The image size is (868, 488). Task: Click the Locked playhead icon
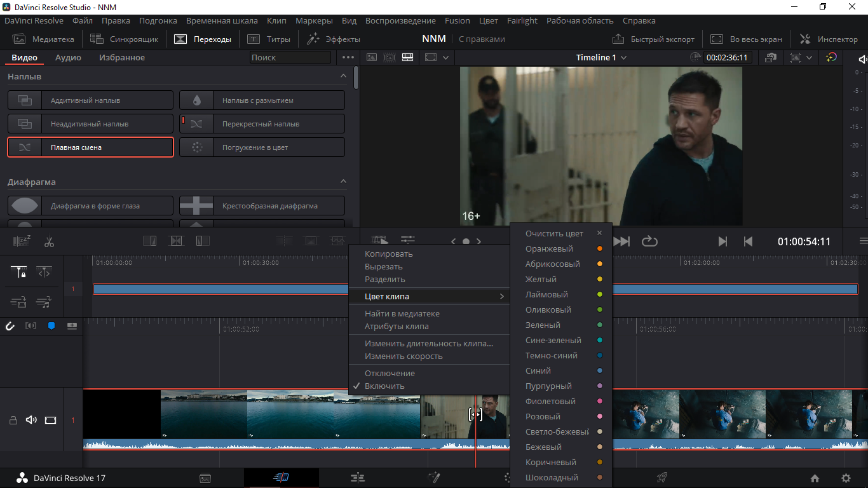click(19, 273)
